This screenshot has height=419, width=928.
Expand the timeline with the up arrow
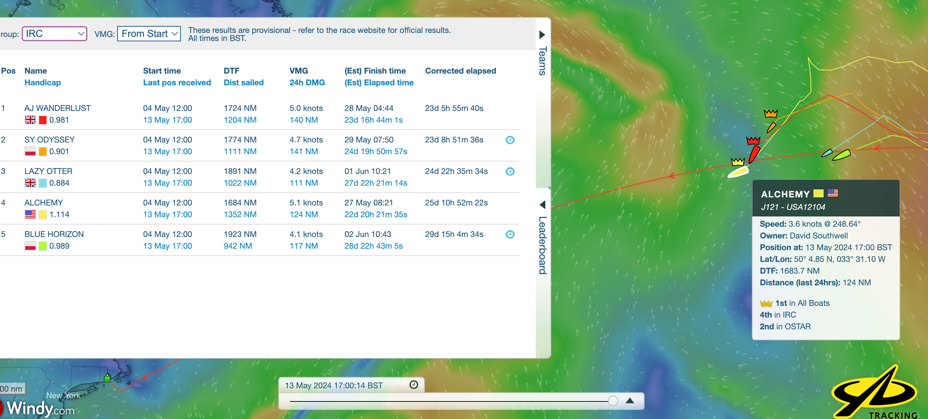[x=630, y=401]
